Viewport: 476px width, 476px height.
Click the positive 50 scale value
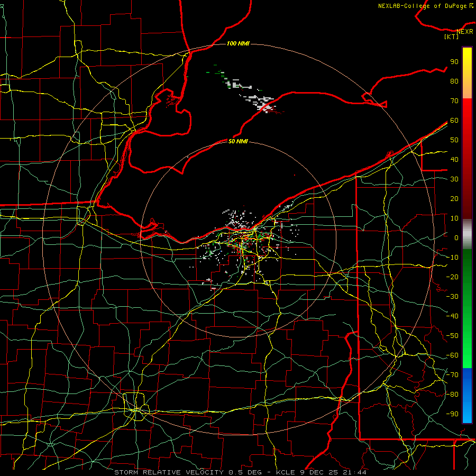point(454,140)
